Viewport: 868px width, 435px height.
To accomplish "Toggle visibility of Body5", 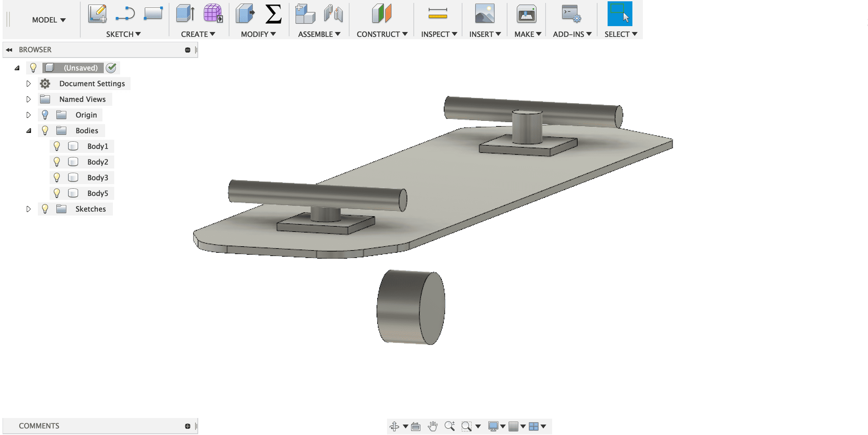I will tap(56, 193).
